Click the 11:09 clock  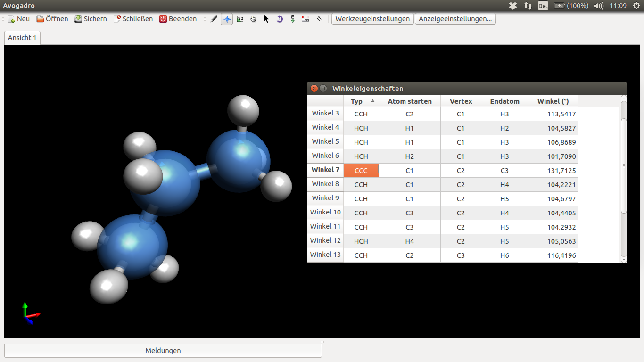tap(618, 6)
